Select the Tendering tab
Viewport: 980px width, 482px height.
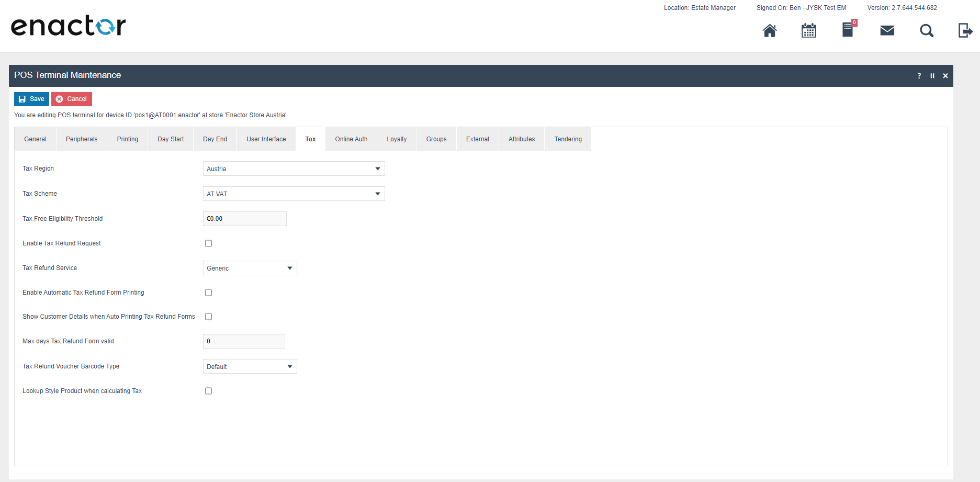coord(568,139)
